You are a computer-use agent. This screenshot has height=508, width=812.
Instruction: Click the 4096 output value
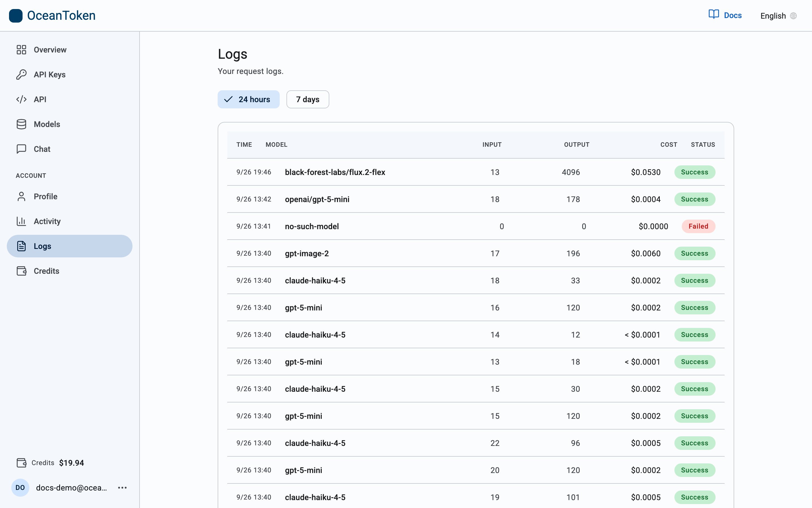click(x=571, y=172)
